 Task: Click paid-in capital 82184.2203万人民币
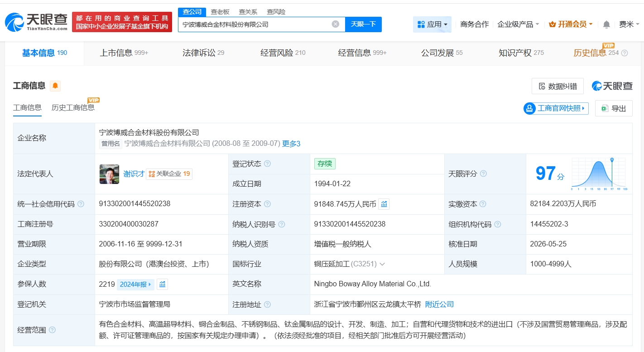pos(563,204)
